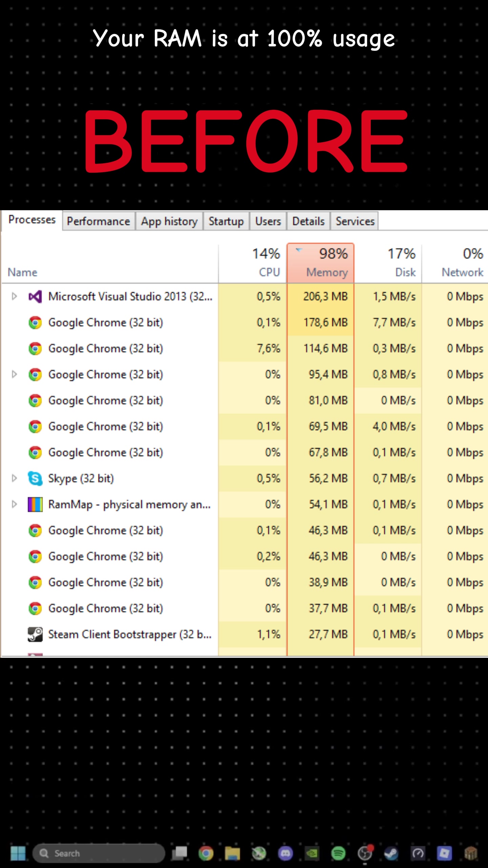The height and width of the screenshot is (868, 488).
Task: Switch to the Performance tab
Action: 99,221
